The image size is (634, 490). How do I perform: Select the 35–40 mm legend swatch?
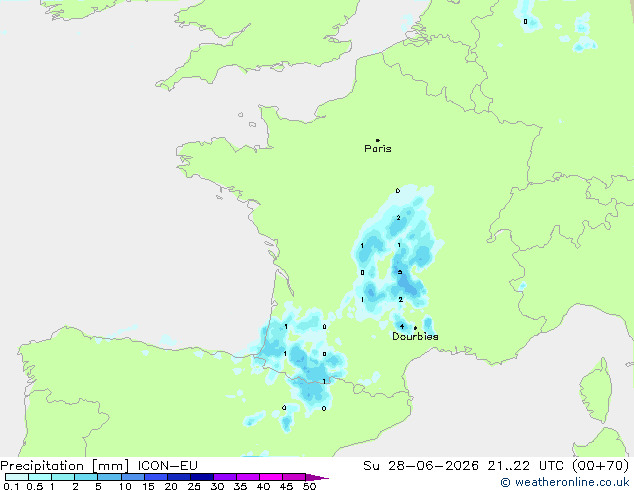pyautogui.click(x=247, y=477)
